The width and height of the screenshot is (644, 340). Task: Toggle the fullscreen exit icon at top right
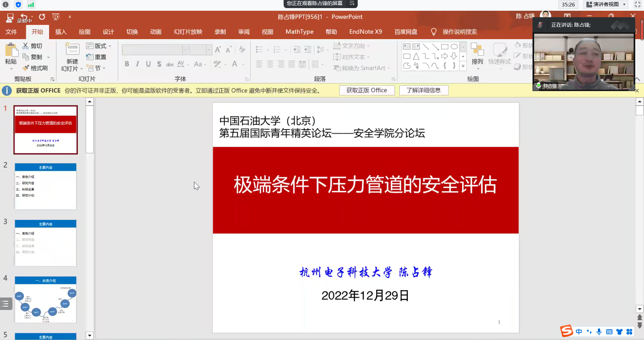[x=637, y=4]
